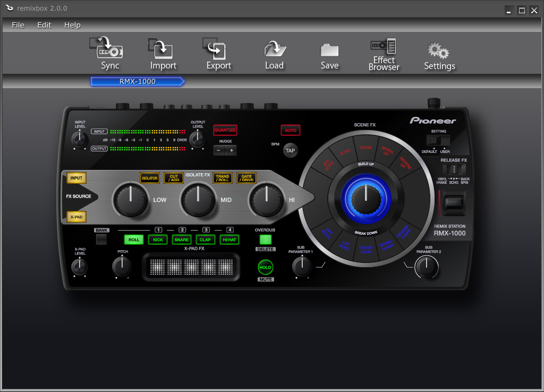Select the RMX-1000 device tab

[138, 81]
